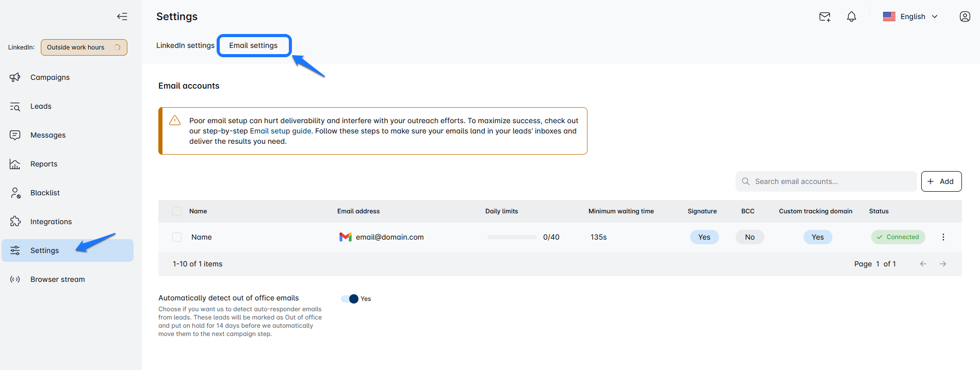Open the three-dot menu for email account
This screenshot has height=370, width=980.
[x=943, y=237]
